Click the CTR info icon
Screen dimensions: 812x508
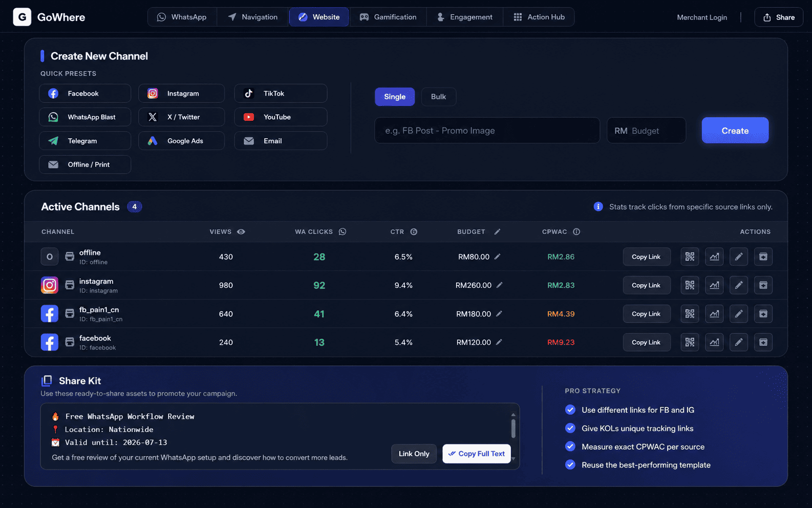tap(414, 231)
